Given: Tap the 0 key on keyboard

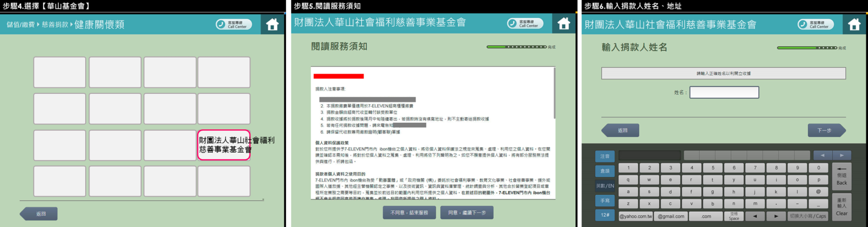Looking at the screenshot, I should tap(819, 168).
